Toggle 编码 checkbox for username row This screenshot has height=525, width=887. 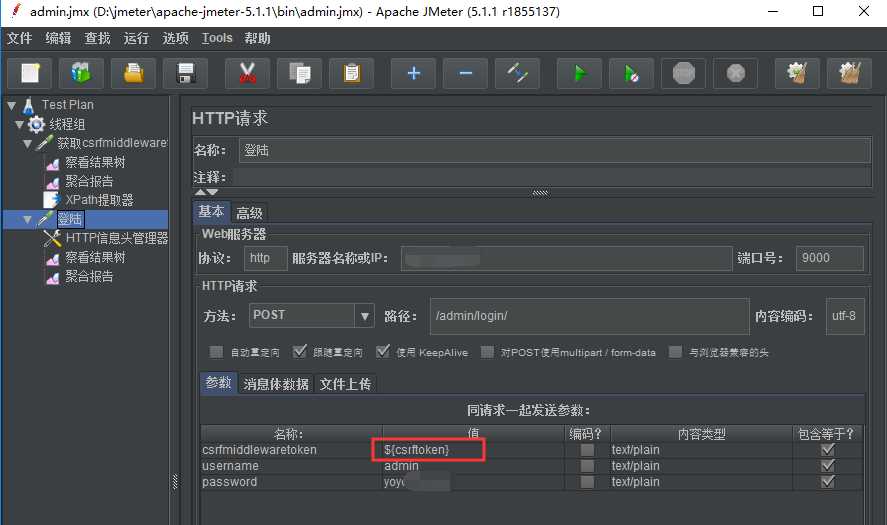click(x=588, y=466)
